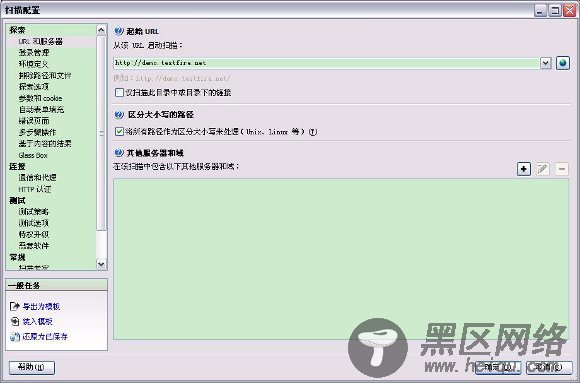Image resolution: width=580 pixels, height=383 pixels.
Task: Select URL 和服务器 in navigation tree
Action: tap(41, 41)
